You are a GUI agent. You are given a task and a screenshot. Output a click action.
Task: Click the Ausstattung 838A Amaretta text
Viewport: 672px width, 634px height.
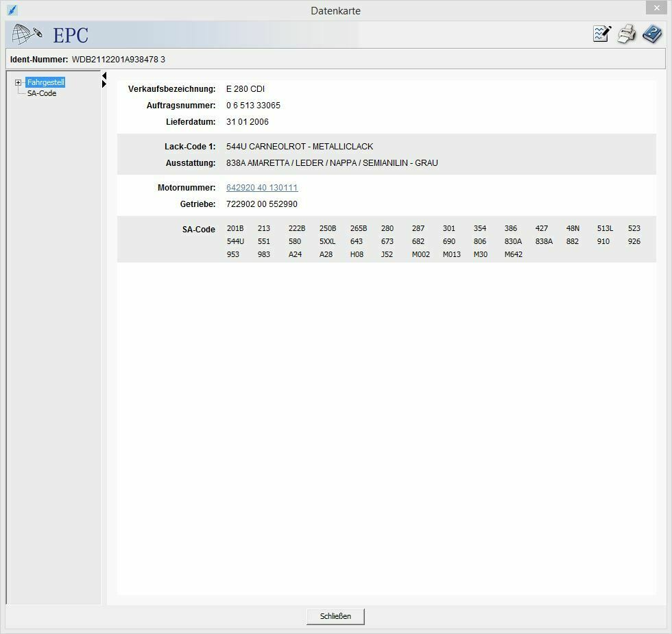pos(332,163)
